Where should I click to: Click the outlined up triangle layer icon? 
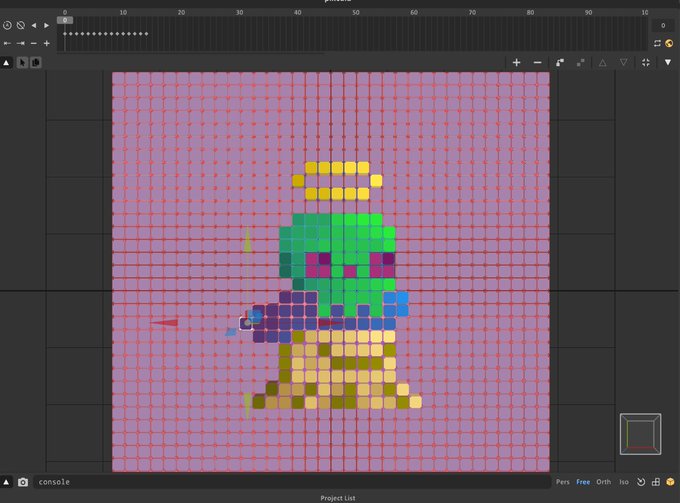click(602, 63)
